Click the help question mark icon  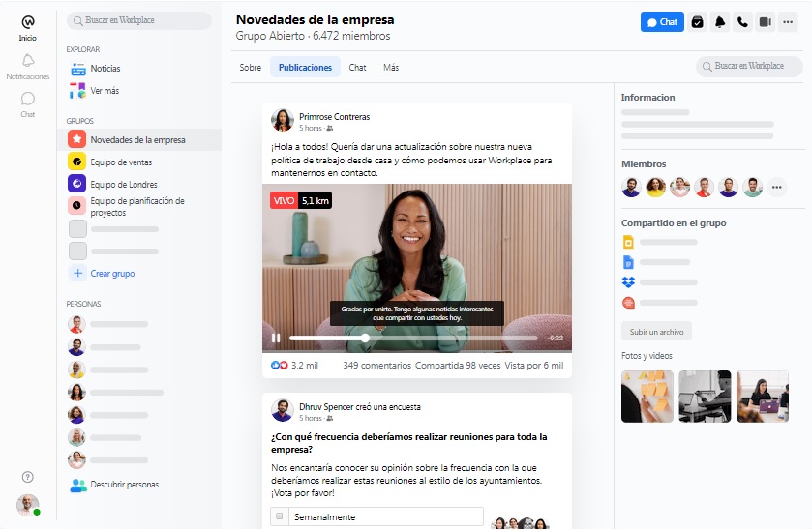pyautogui.click(x=27, y=476)
